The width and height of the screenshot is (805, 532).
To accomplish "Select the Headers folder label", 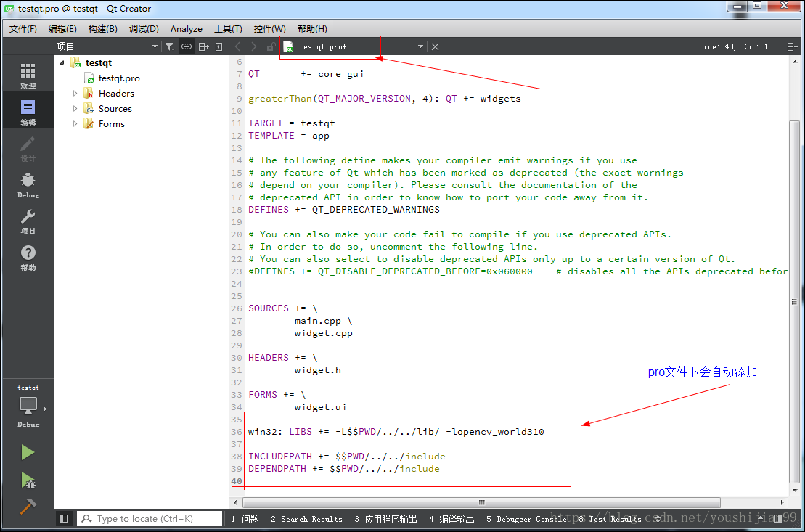I will [x=116, y=94].
